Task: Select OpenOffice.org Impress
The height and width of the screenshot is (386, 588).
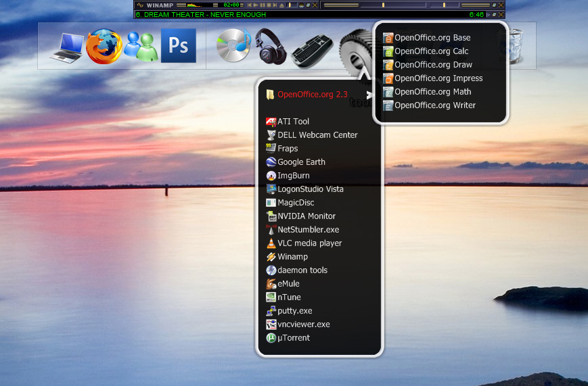Action: coord(438,78)
